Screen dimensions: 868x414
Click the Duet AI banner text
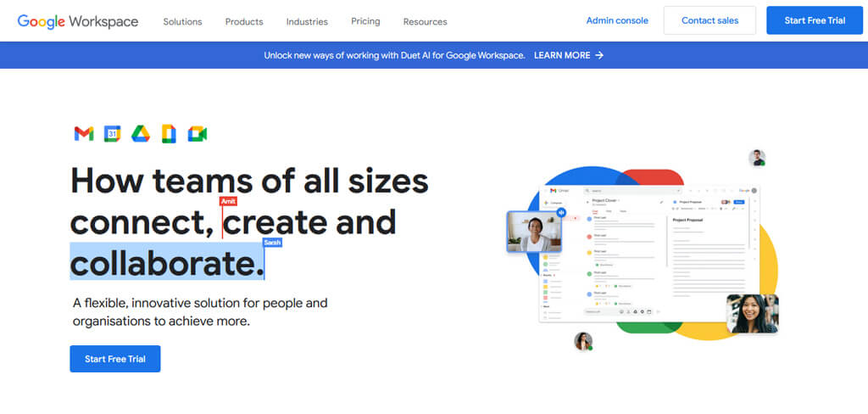click(x=394, y=55)
